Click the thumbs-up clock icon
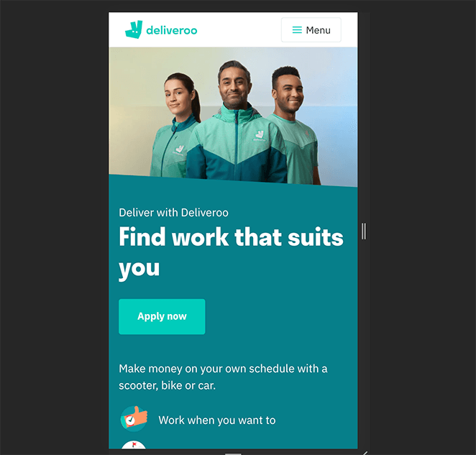Screen dimensions: 476x455 134,418
